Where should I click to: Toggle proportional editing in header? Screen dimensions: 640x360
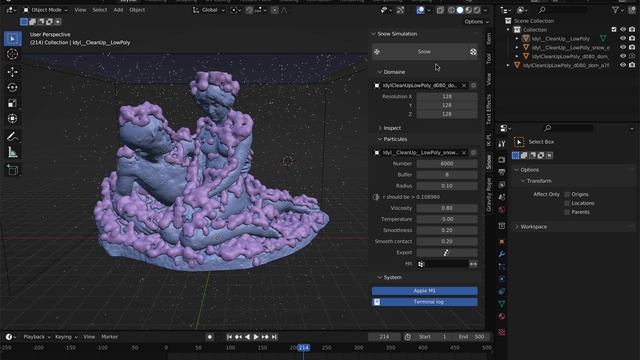274,10
